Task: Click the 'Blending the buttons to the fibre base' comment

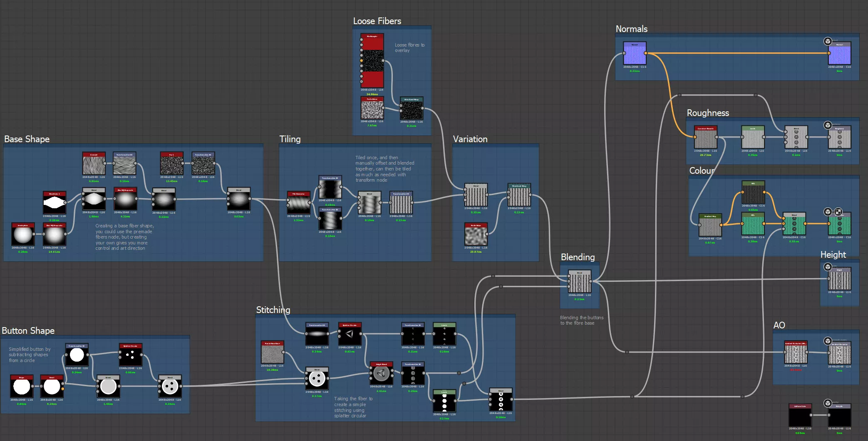Action: click(x=581, y=320)
